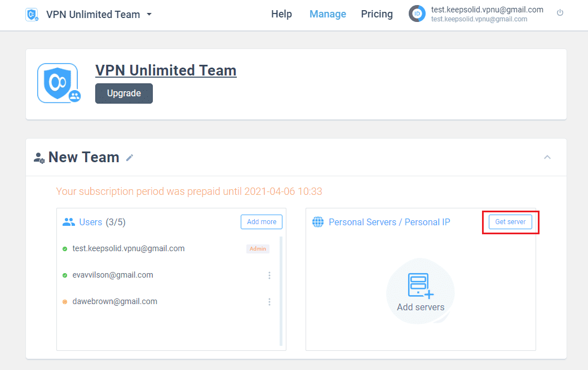Click the globe icon beside Personal Servers

click(318, 222)
